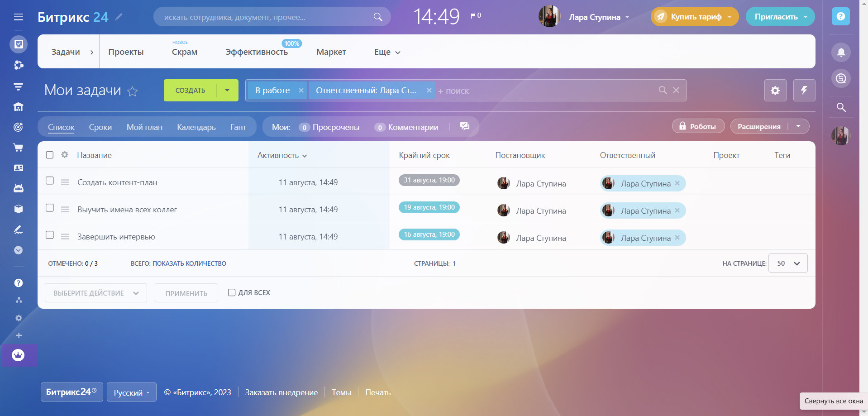Open ВЫБЕРИТЕ ДЕЙСТВИЕ action dropdown
This screenshot has width=868, height=416.
95,293
